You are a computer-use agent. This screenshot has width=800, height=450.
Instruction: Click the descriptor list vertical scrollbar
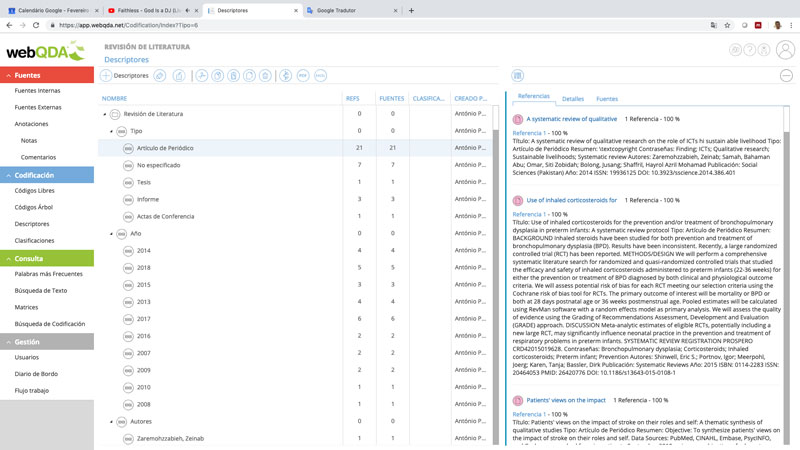[x=496, y=276]
